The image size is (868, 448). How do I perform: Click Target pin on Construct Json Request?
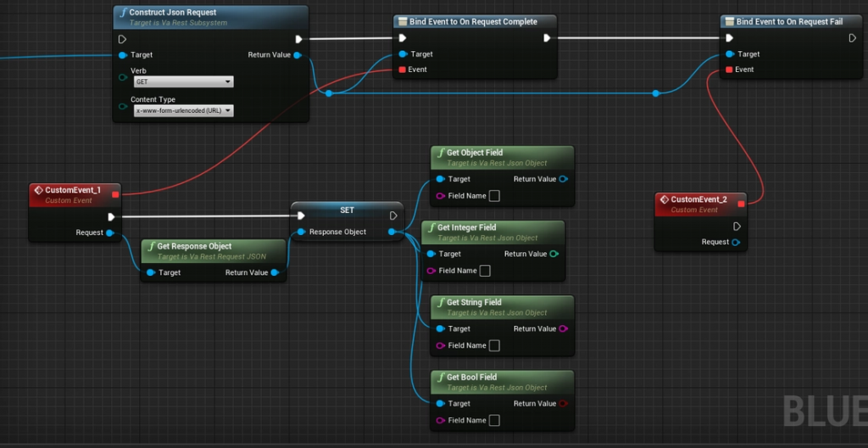123,55
